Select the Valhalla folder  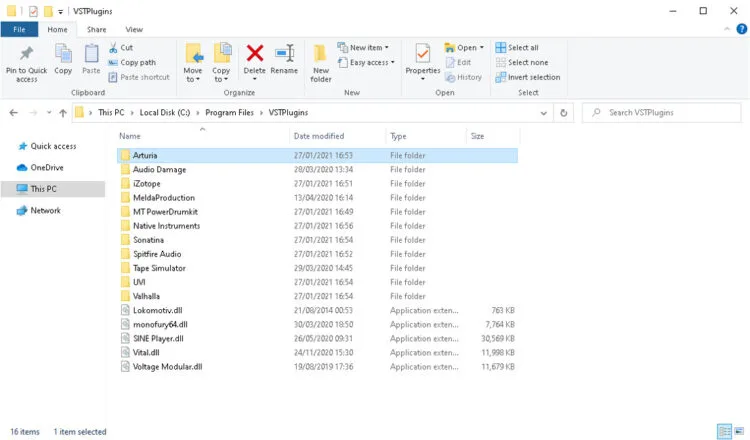point(318,296)
